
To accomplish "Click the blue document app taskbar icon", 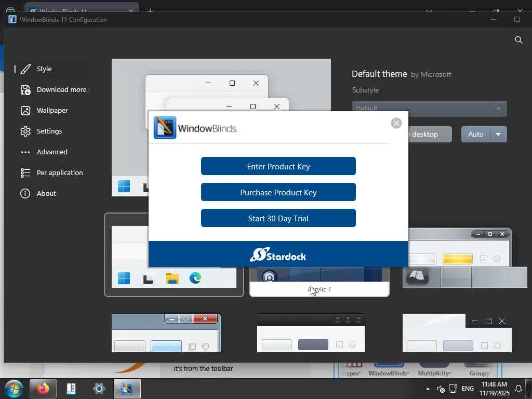I will [71, 389].
